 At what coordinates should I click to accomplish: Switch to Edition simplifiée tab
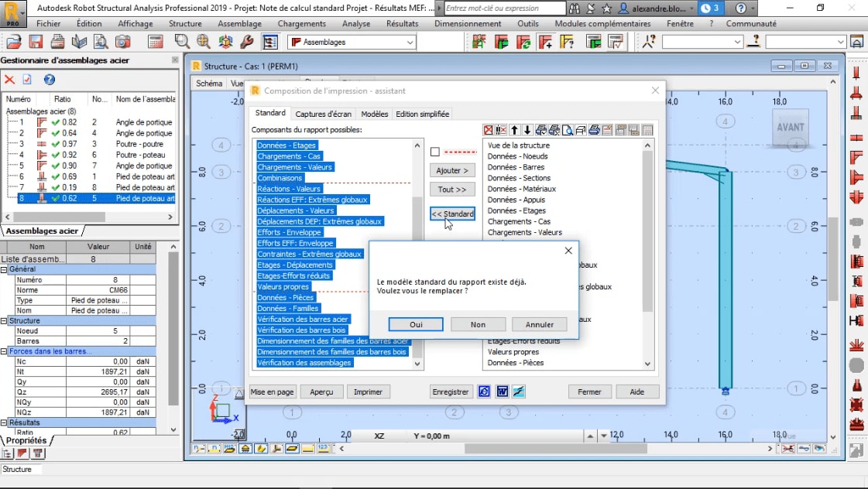point(422,114)
